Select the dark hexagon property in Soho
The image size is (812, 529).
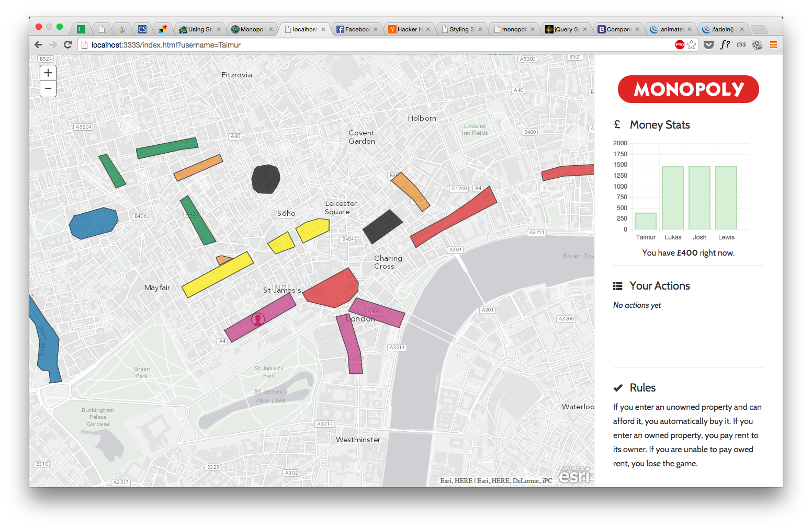266,179
